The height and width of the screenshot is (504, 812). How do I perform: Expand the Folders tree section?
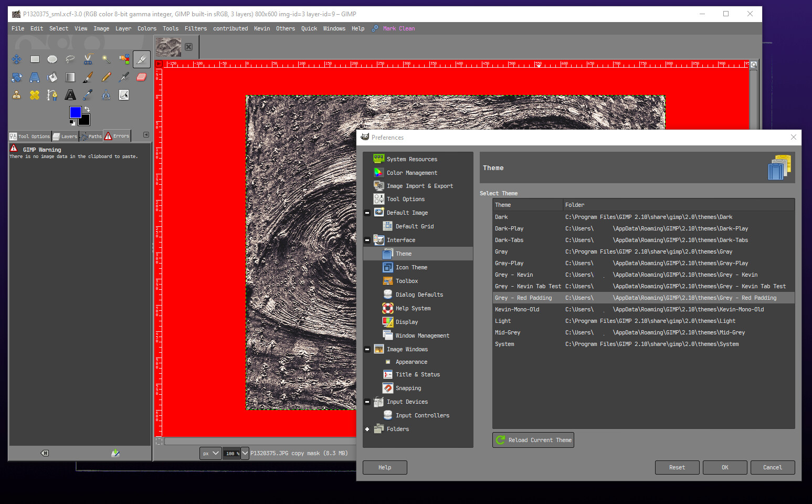click(x=367, y=429)
